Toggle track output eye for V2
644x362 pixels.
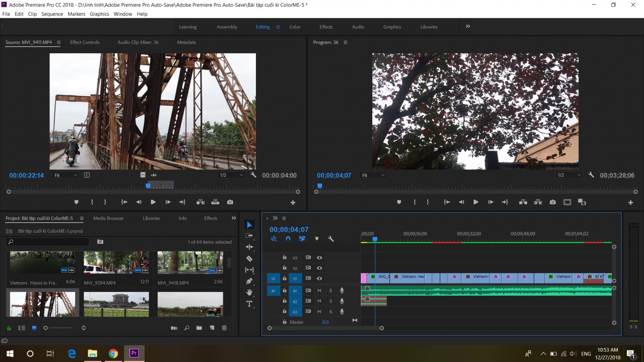(x=319, y=268)
